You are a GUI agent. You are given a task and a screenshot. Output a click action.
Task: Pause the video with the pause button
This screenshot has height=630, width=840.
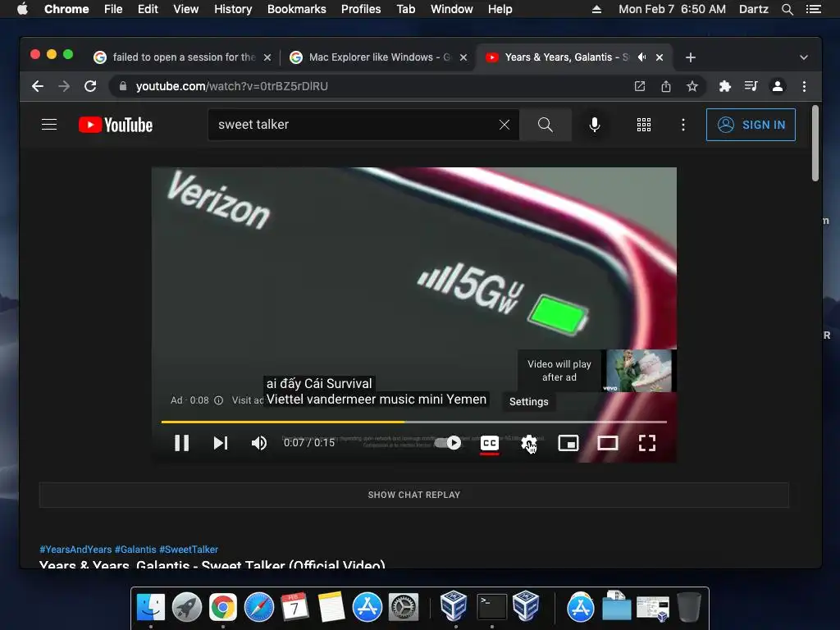181,443
